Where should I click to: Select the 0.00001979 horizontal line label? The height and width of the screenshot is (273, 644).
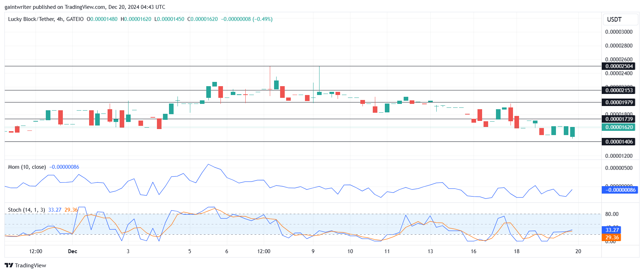(618, 102)
